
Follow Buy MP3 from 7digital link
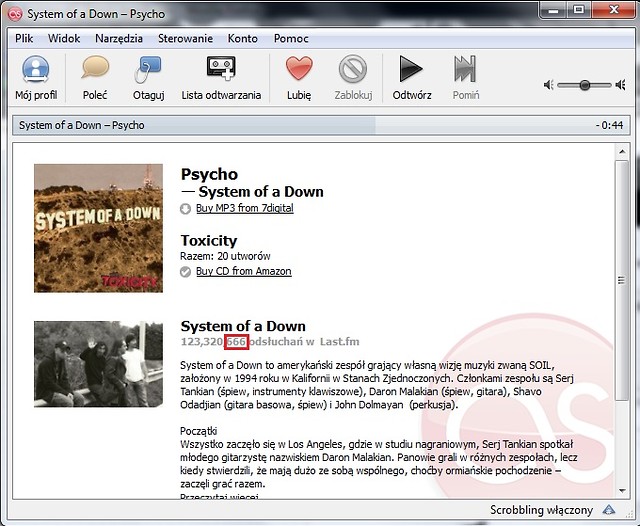244,208
